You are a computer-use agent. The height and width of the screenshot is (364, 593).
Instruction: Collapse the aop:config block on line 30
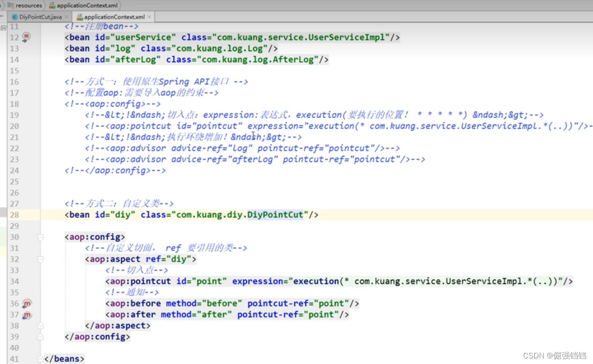[40, 237]
